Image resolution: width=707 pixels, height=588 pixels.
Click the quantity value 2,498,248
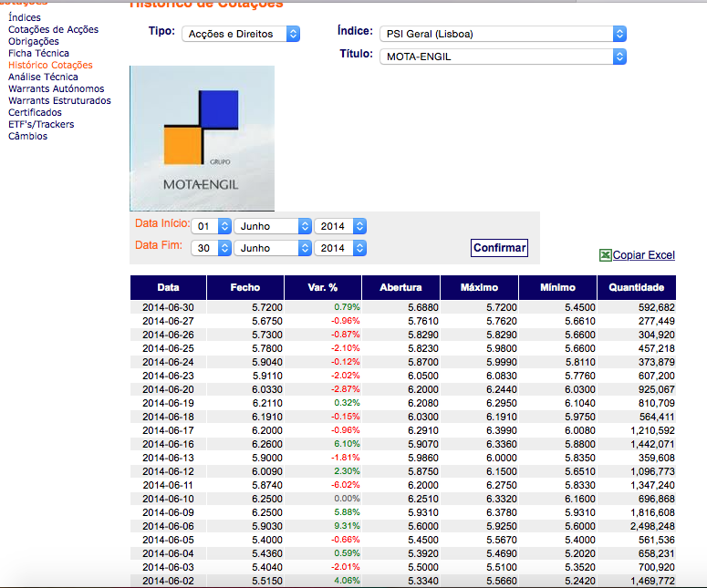pos(652,526)
